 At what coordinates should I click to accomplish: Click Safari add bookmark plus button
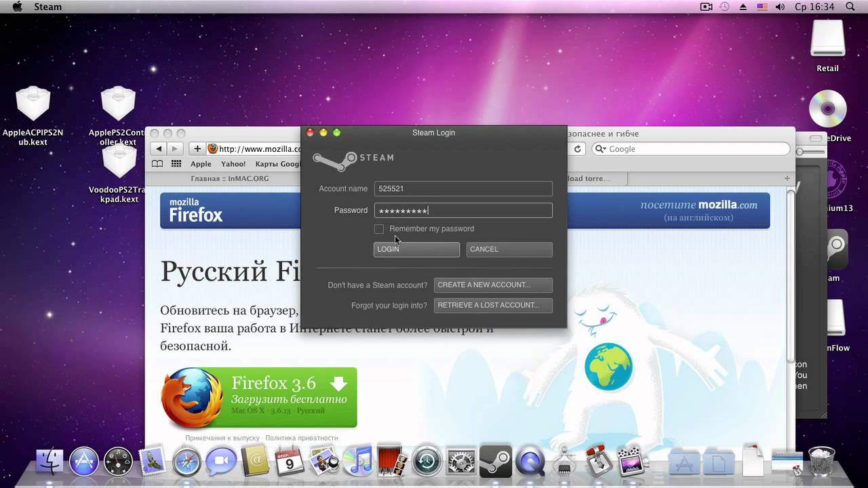tap(197, 148)
